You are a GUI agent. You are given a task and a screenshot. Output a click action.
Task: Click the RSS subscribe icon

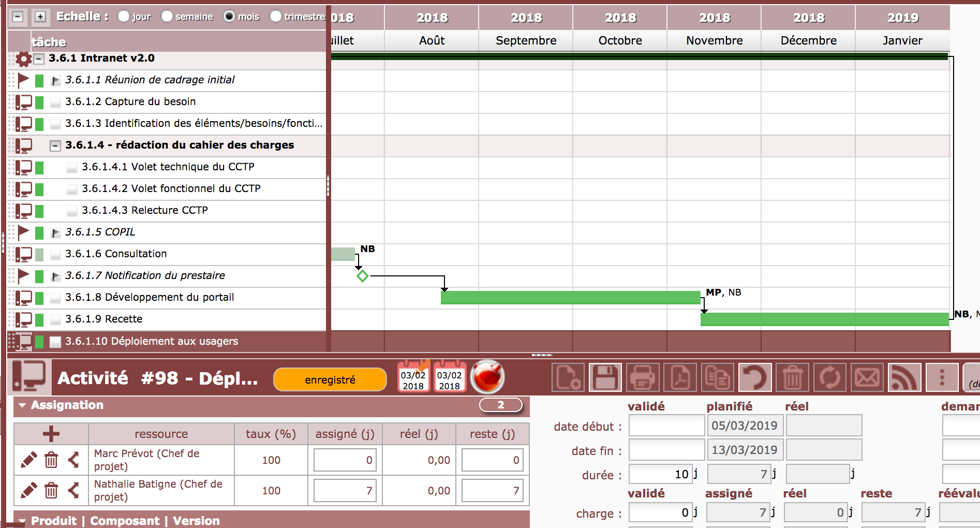(904, 377)
